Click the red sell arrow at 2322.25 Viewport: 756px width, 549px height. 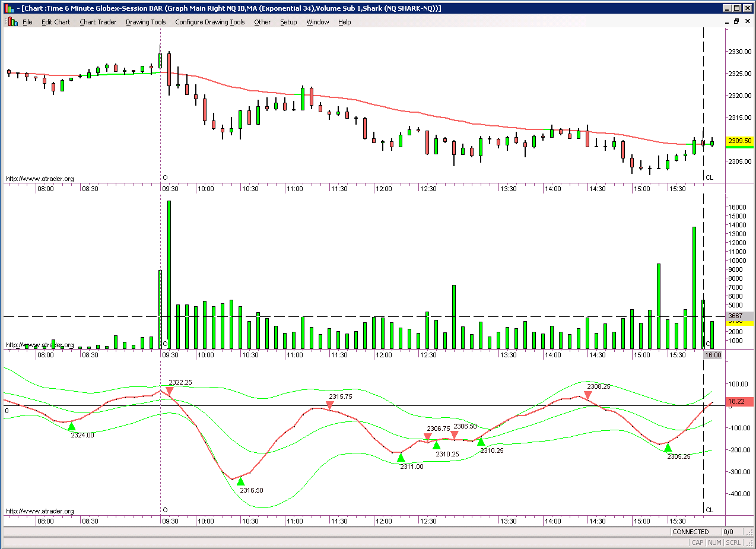tap(170, 391)
